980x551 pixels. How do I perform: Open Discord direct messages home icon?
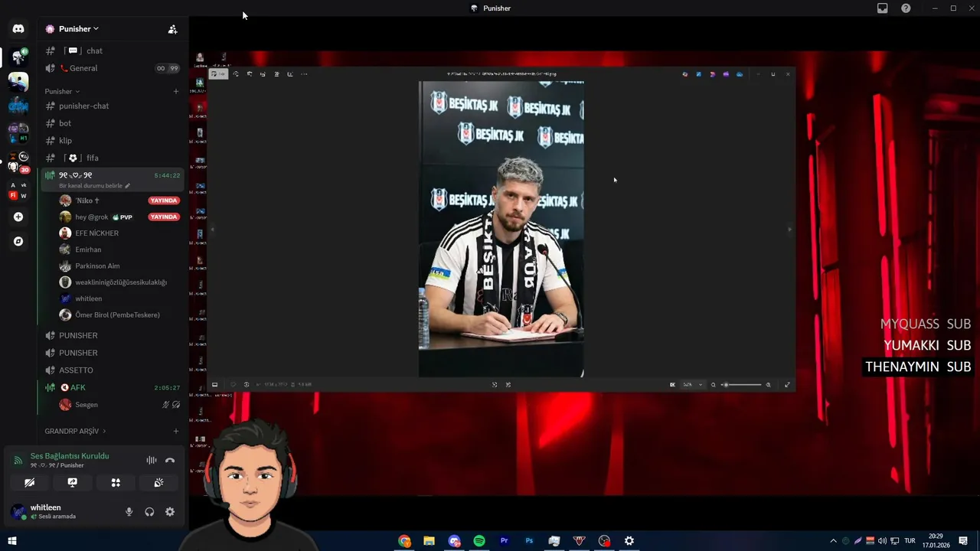[18, 29]
